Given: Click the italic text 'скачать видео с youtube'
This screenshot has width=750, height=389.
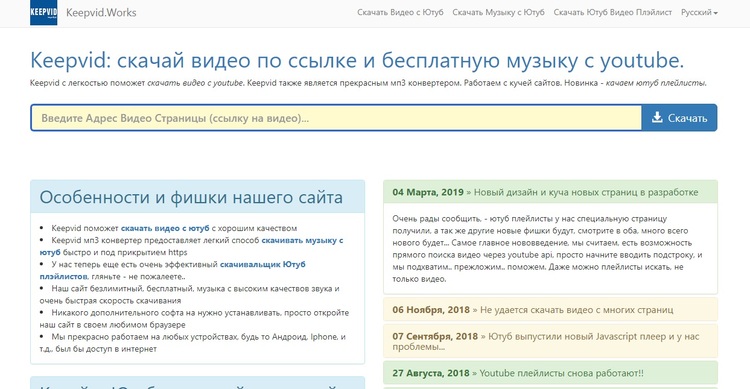Looking at the screenshot, I should click(x=195, y=83).
